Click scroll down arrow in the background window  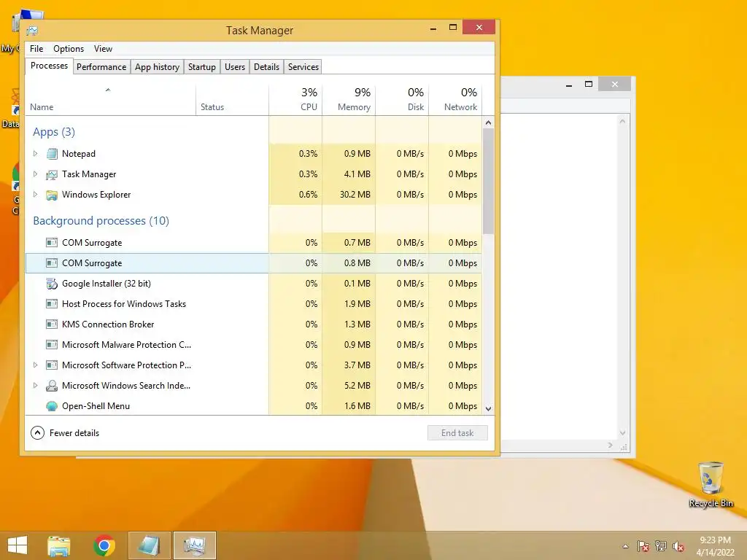pyautogui.click(x=622, y=433)
